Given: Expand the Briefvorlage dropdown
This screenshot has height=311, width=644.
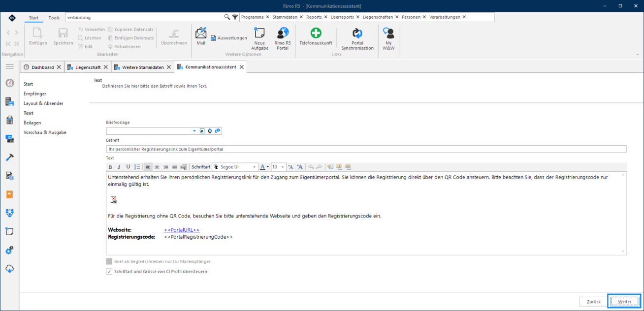Looking at the screenshot, I should pos(194,131).
